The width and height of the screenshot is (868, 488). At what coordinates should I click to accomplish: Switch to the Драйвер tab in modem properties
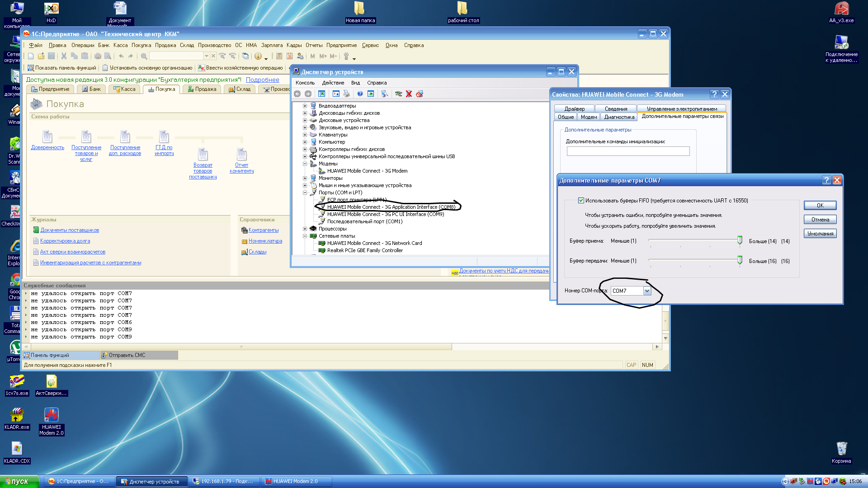pyautogui.click(x=574, y=109)
